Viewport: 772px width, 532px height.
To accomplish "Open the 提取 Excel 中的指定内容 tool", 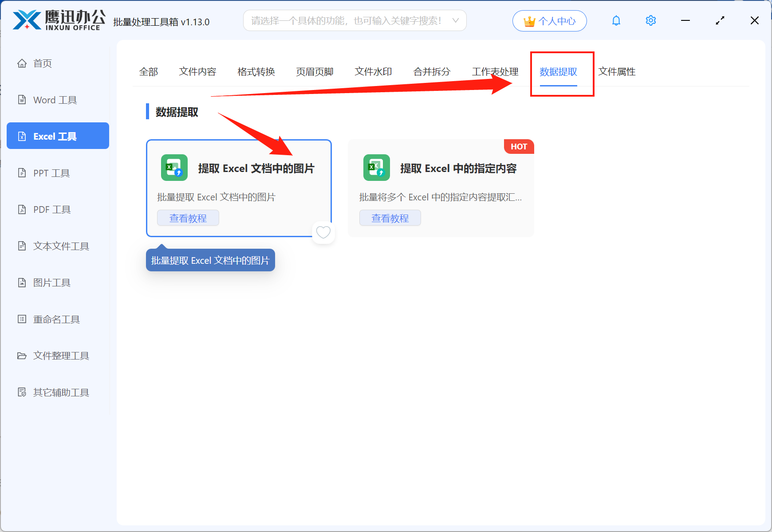I will click(x=459, y=168).
